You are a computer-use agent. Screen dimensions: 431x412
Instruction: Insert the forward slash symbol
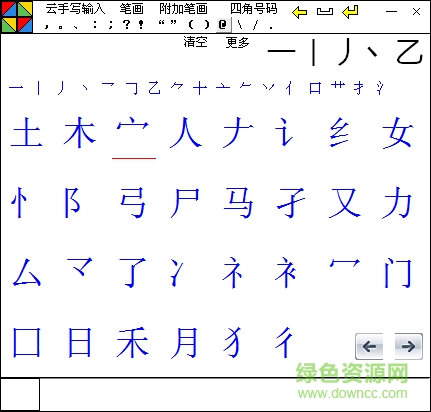(255, 24)
